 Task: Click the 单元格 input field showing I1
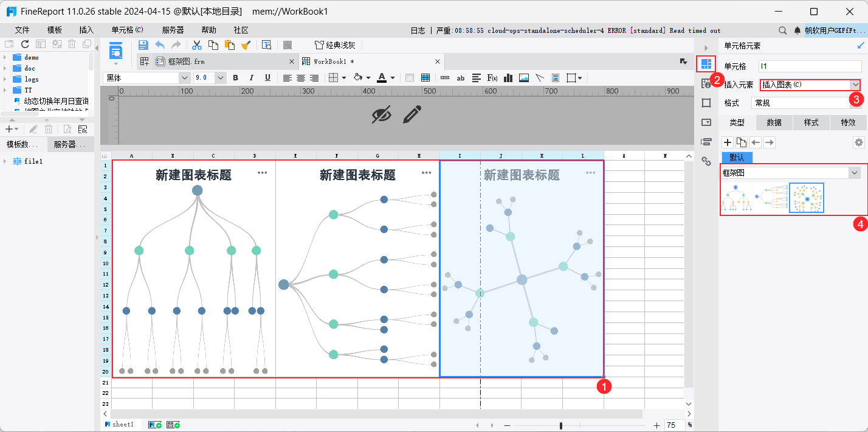tap(810, 66)
